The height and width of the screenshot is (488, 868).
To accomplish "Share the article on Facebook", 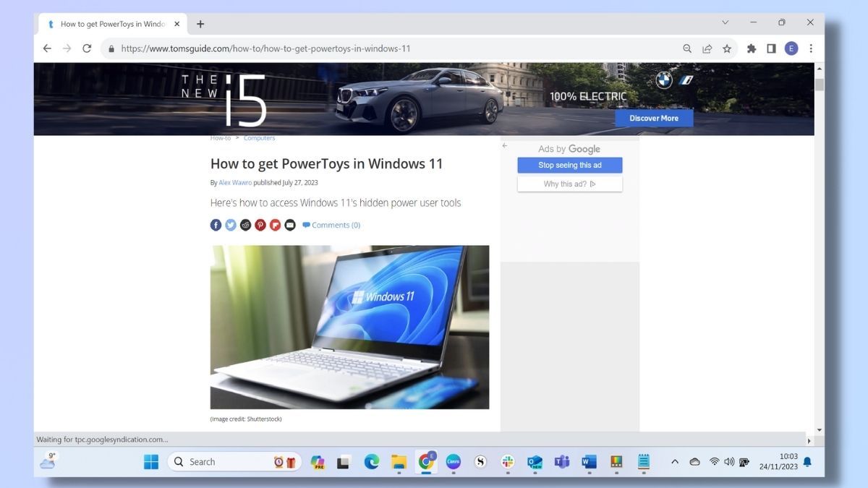I will pyautogui.click(x=216, y=225).
